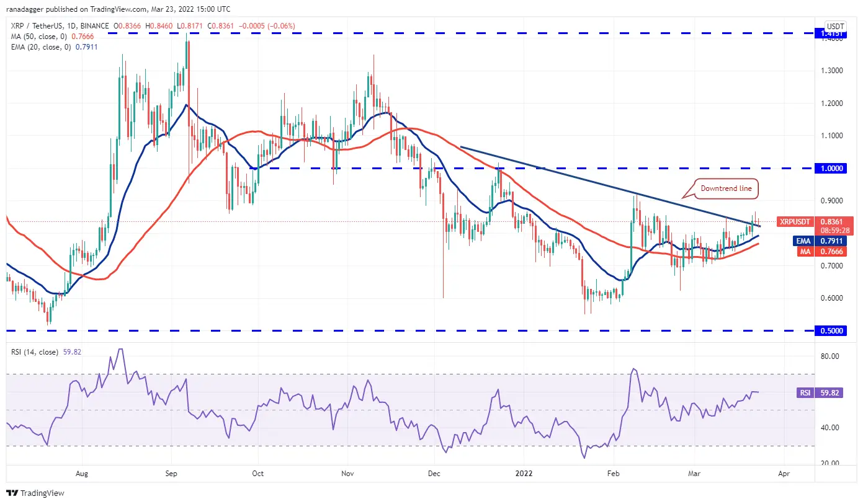Screen dimensions: 863x504
Task: Select the 1.0000 resistance level label
Action: [832, 168]
